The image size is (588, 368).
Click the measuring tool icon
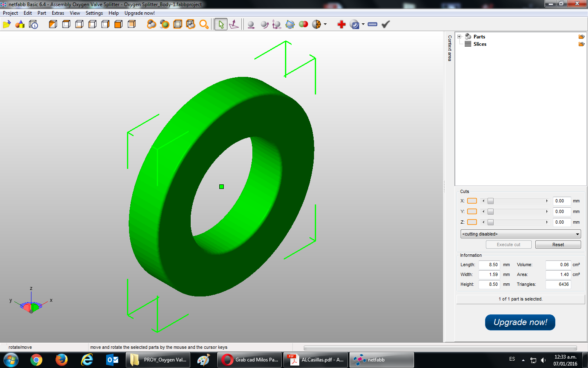pyautogui.click(x=354, y=25)
